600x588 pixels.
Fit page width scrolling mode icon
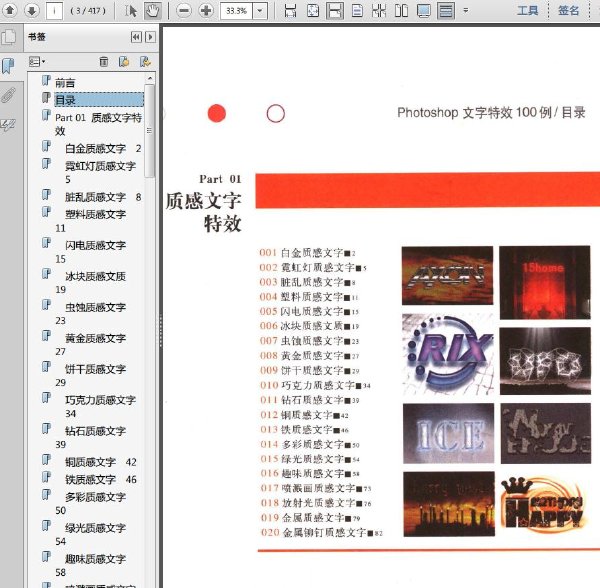point(290,11)
